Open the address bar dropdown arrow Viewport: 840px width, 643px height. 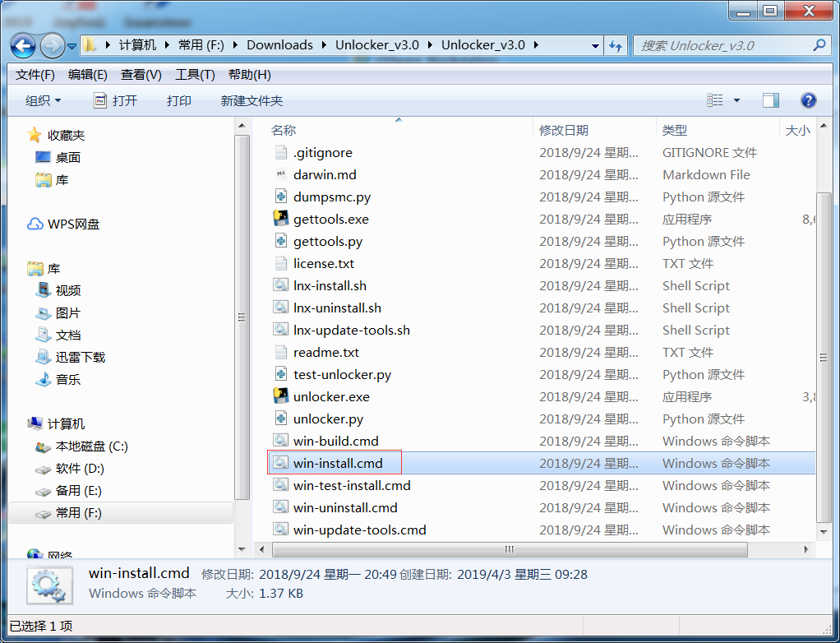(595, 45)
